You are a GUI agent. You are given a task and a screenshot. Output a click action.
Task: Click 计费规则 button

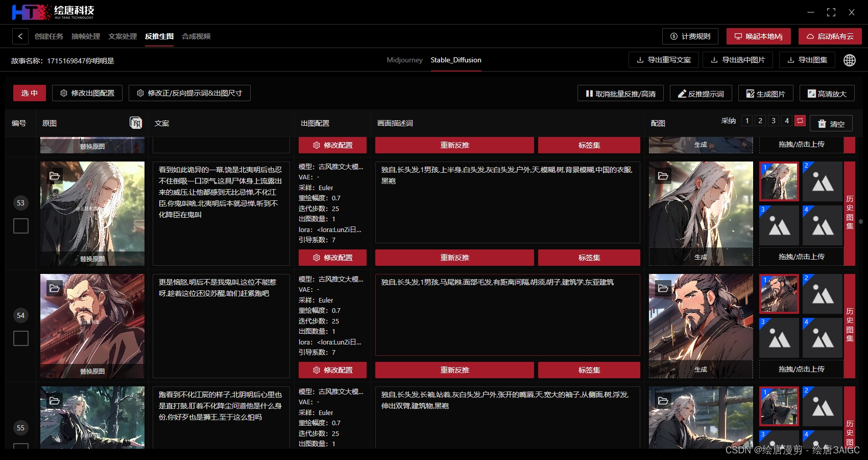pos(690,36)
